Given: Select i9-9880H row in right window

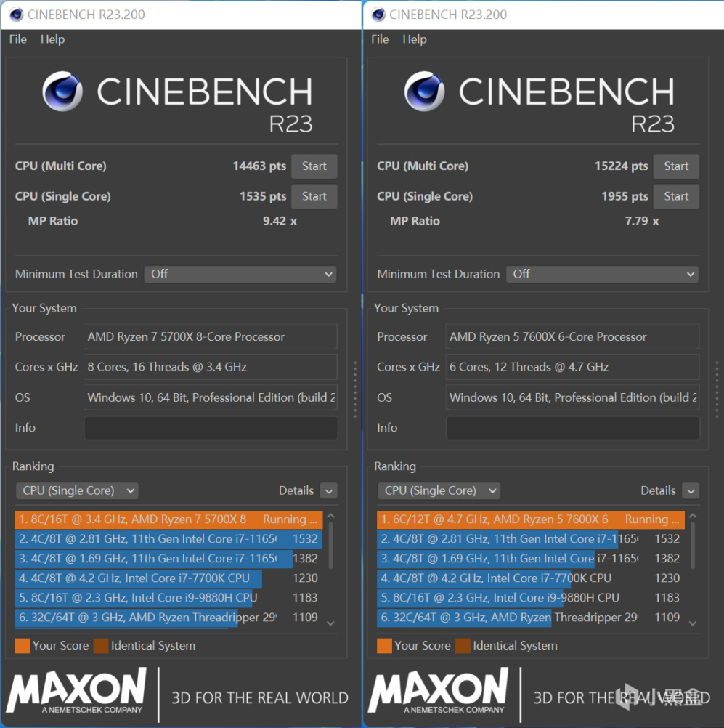Looking at the screenshot, I should [531, 597].
